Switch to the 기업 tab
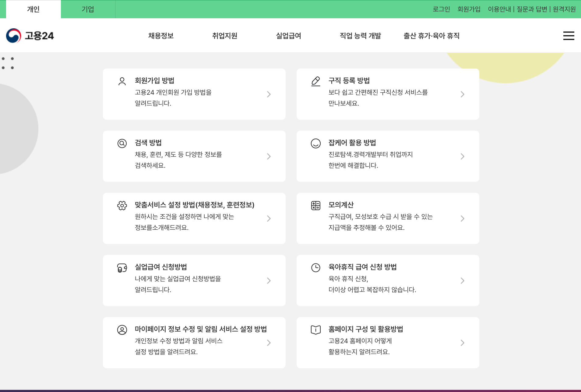This screenshot has width=581, height=392. click(88, 9)
